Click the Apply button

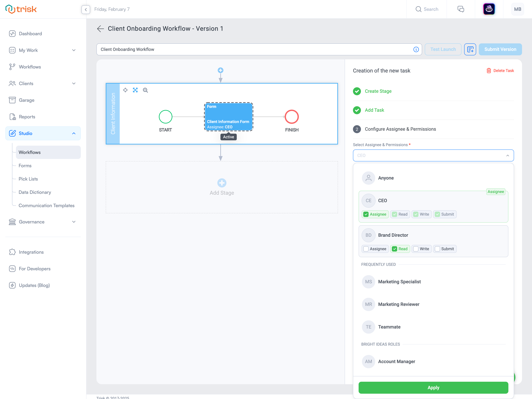[433, 388]
